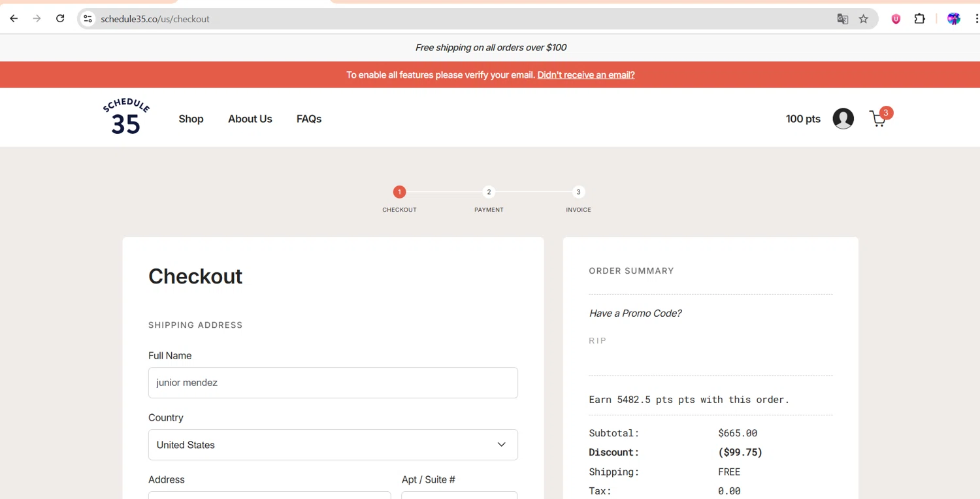The image size is (980, 499).
Task: Click the Schedule 35 logo
Action: point(126,117)
